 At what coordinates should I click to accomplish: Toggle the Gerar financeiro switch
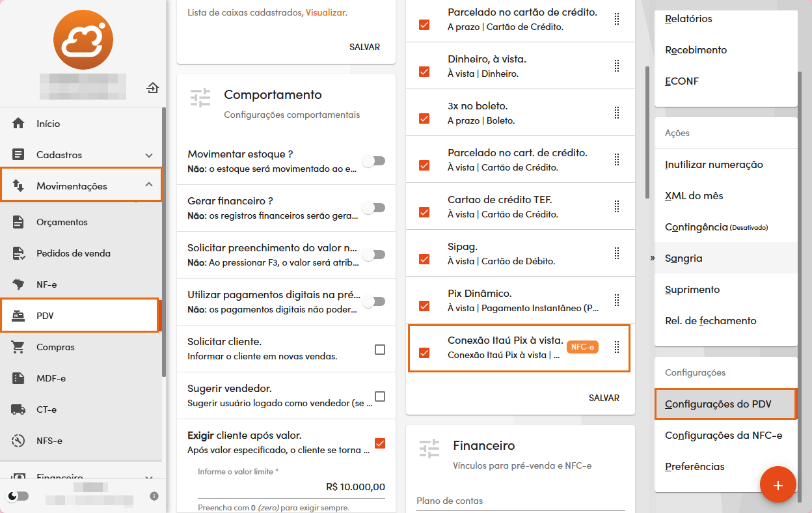tap(374, 208)
